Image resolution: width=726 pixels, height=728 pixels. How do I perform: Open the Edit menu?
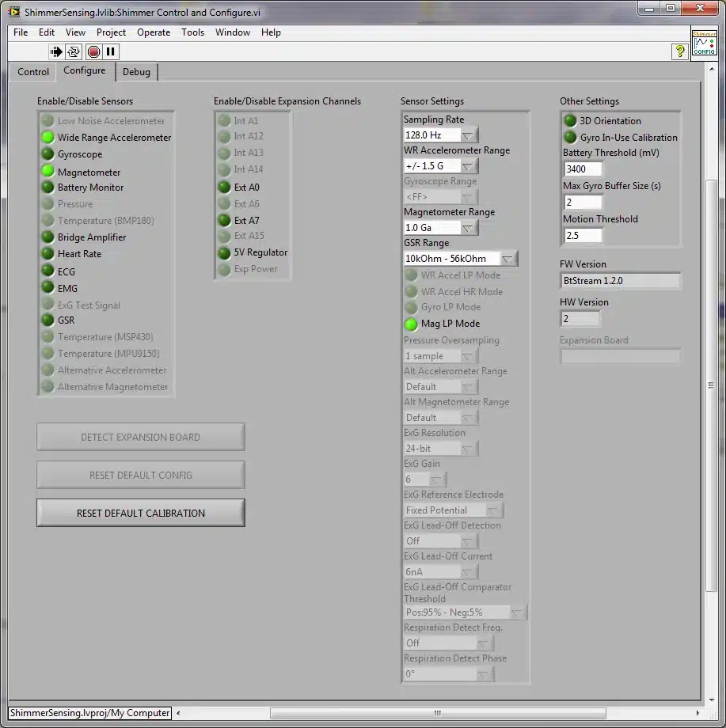pos(47,32)
